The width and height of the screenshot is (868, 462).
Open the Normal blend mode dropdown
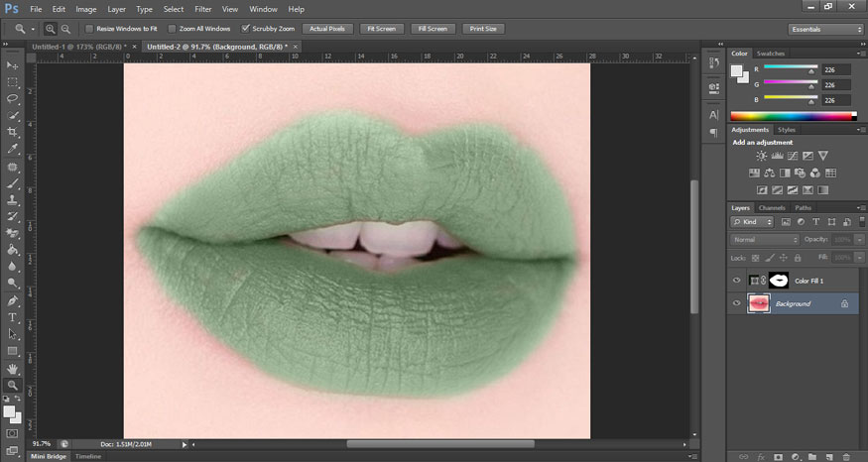(x=765, y=240)
